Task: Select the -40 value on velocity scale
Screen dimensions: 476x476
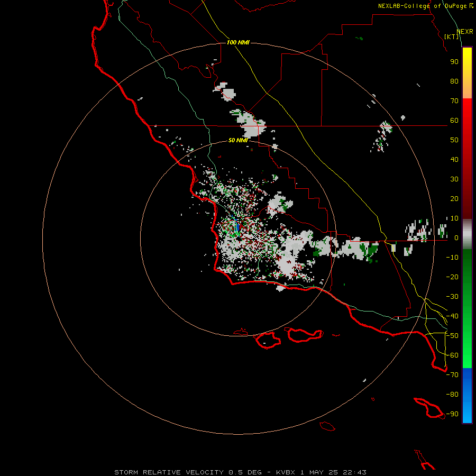Action: (452, 316)
